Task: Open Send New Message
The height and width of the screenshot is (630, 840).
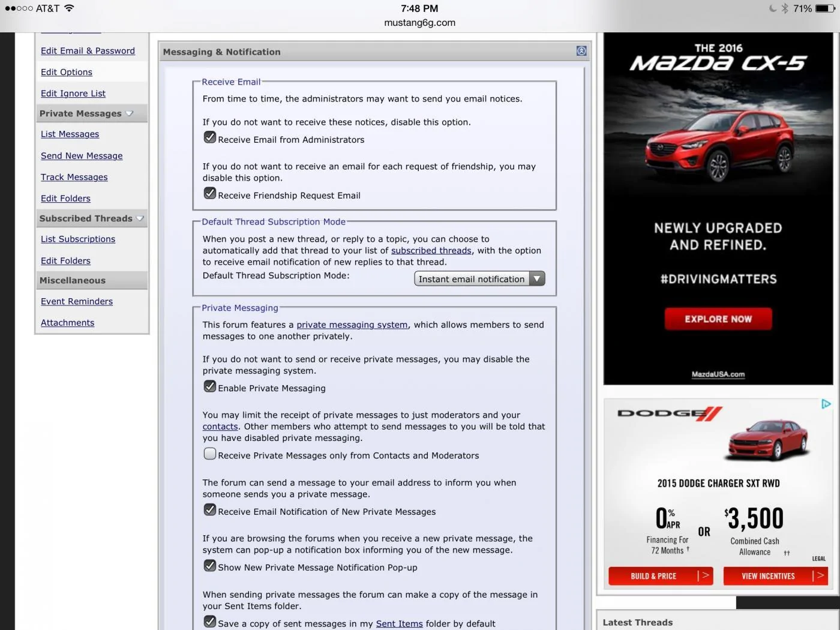Action: pos(82,156)
